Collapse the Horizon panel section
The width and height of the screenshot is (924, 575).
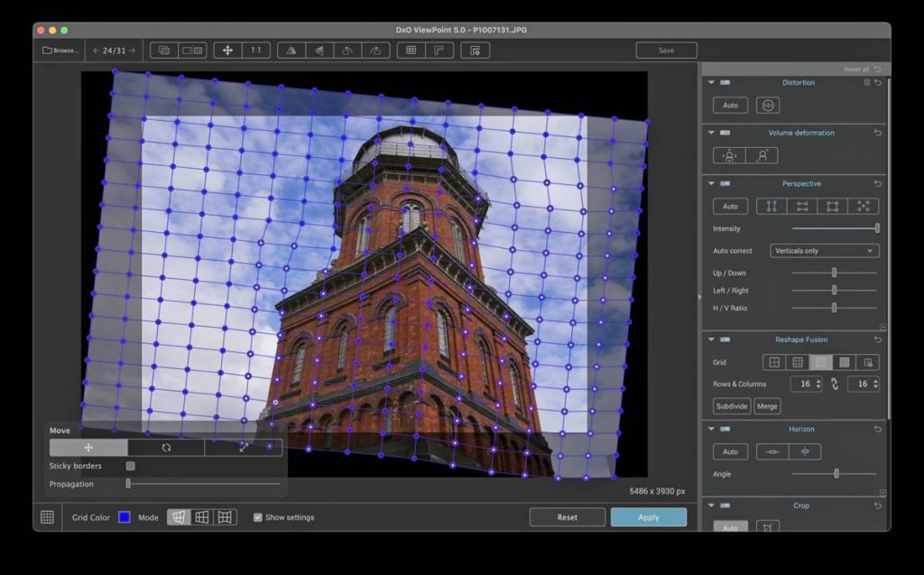pyautogui.click(x=711, y=430)
